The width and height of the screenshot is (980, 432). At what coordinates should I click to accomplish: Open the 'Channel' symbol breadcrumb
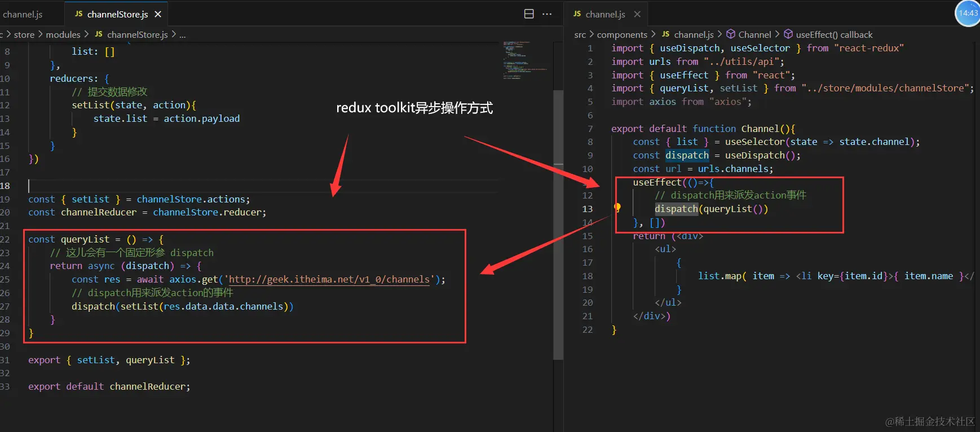(754, 34)
